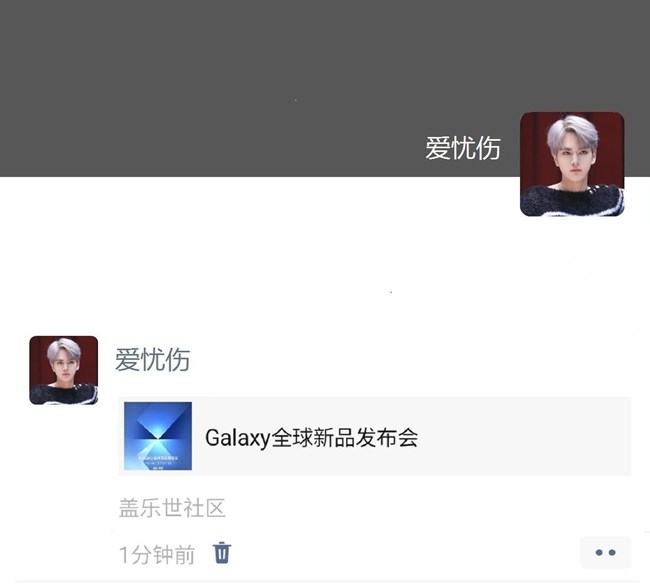This screenshot has height=588, width=650.
Task: Open the blue Galaxy event thumbnail
Action: pos(158,436)
